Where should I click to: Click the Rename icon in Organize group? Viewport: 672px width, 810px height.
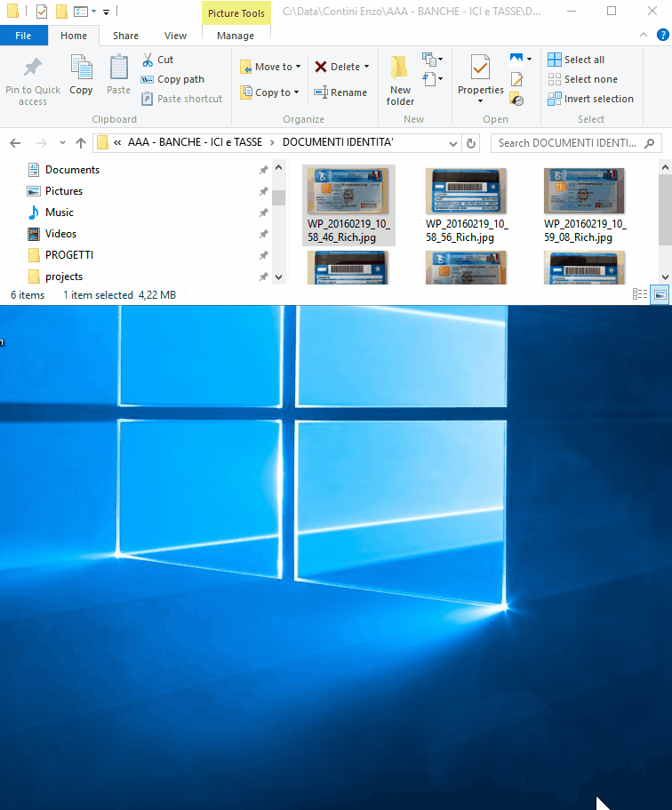pos(321,92)
